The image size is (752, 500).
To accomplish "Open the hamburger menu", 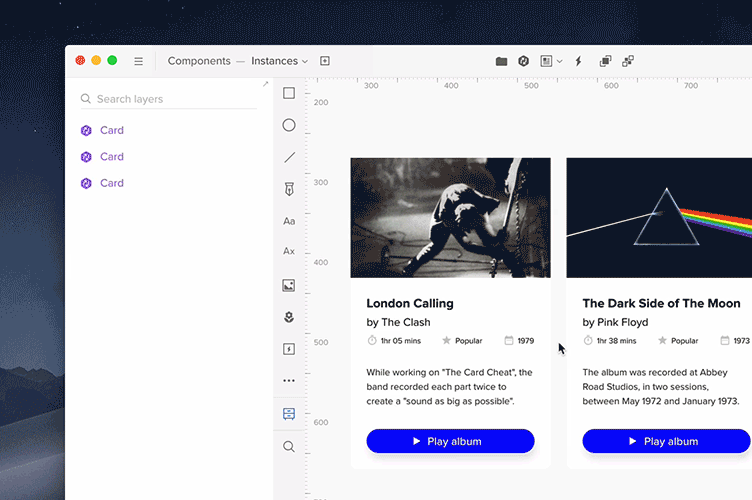I will click(139, 61).
